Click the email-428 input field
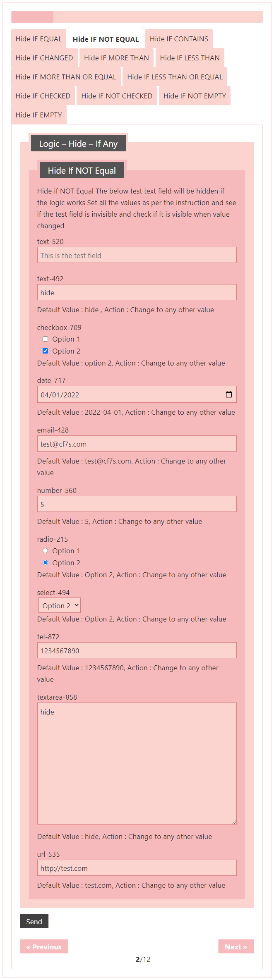This screenshot has height=980, width=274. pyautogui.click(x=137, y=444)
